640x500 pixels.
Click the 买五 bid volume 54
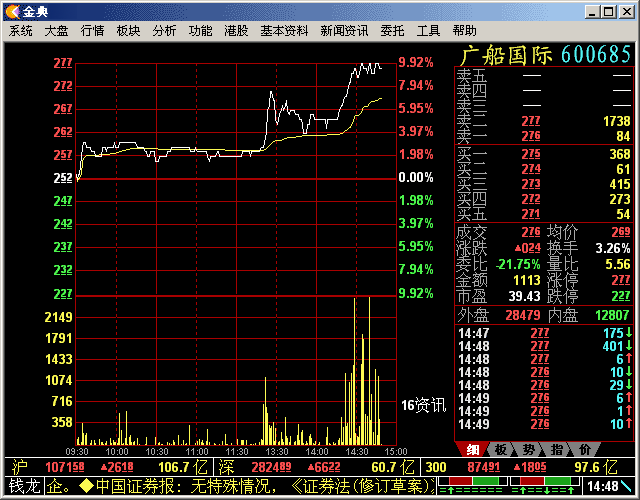623,214
